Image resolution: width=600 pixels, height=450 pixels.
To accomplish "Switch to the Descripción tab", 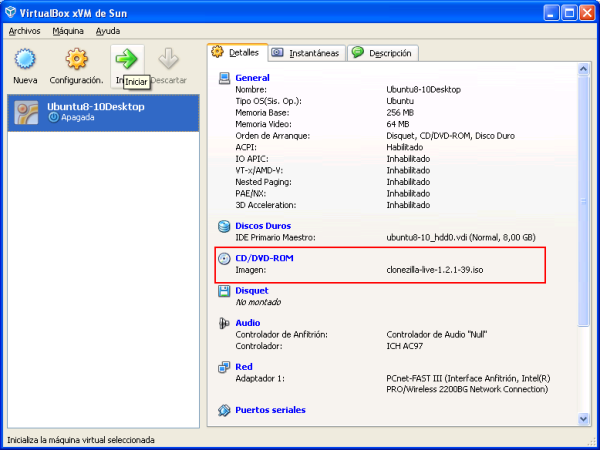I will (383, 53).
